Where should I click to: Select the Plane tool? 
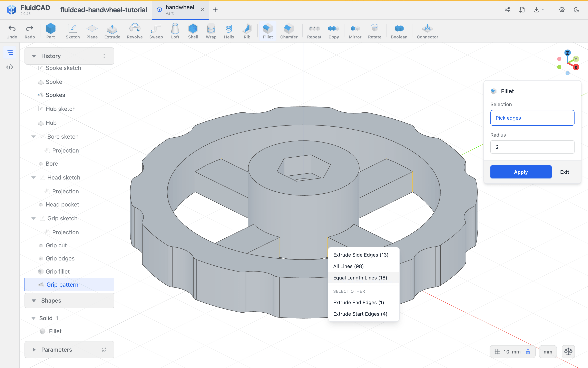[x=92, y=31]
